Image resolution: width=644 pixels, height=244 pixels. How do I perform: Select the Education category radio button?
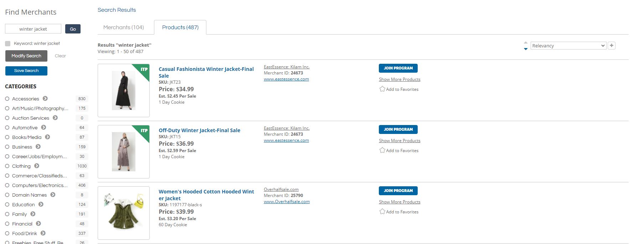[x=7, y=204]
